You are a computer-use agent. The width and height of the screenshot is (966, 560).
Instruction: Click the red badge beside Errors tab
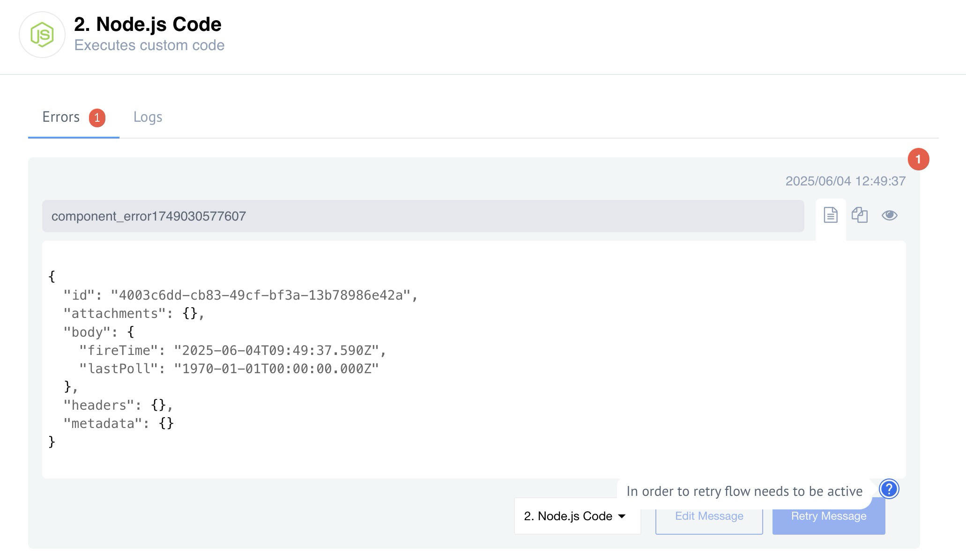pos(97,118)
